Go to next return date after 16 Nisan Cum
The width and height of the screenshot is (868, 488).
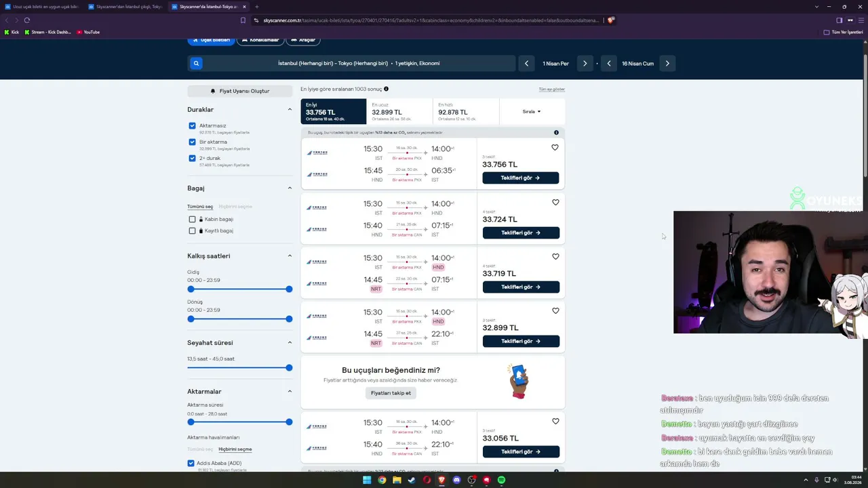pos(667,64)
